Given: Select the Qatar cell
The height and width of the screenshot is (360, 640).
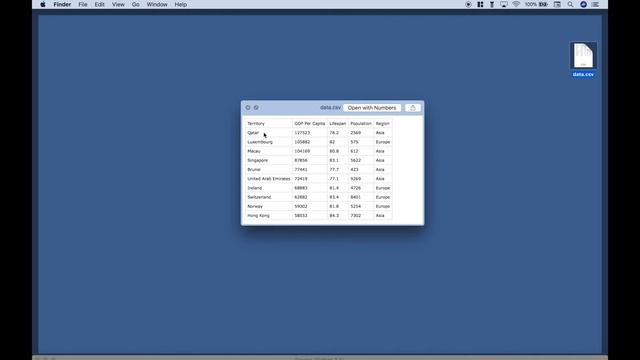Looking at the screenshot, I should (269, 133).
